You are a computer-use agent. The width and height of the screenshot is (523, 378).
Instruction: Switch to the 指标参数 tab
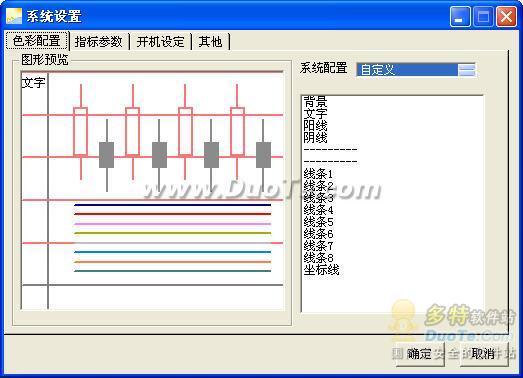(99, 42)
